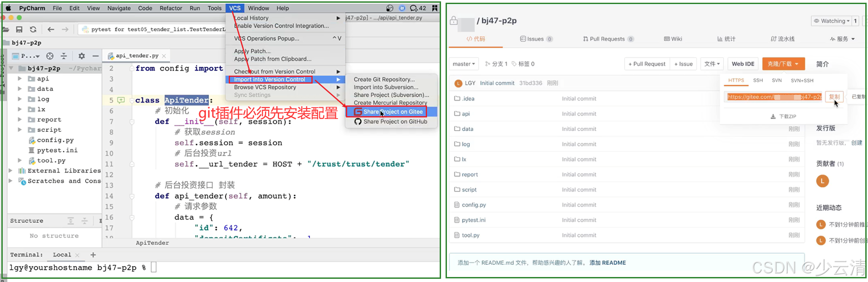
Task: Open the api folder in Gitee file list
Action: 466,114
